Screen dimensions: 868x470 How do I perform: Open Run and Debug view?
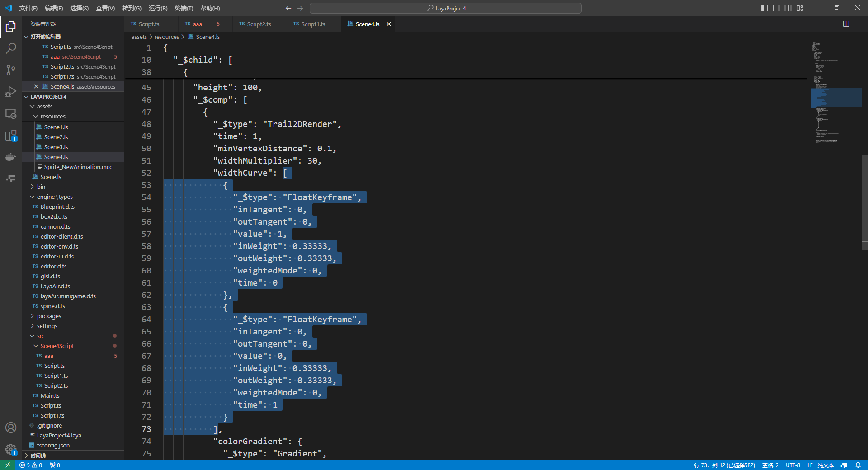[x=11, y=92]
